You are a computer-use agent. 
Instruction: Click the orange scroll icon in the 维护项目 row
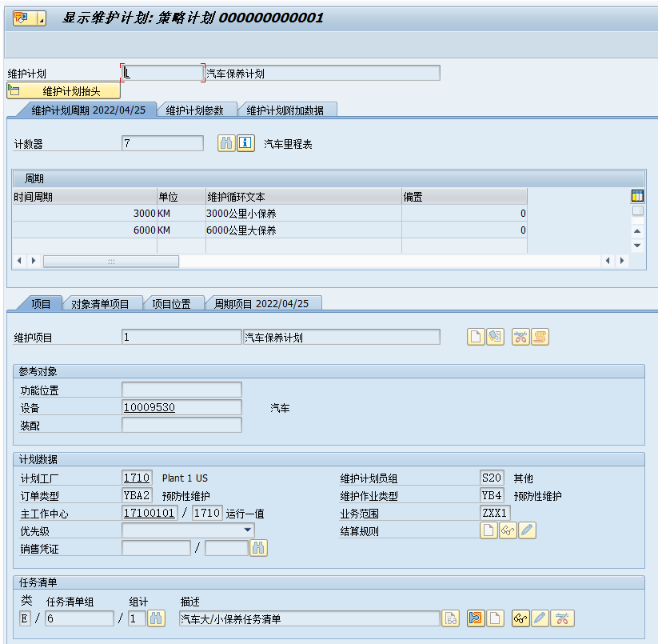pyautogui.click(x=540, y=337)
